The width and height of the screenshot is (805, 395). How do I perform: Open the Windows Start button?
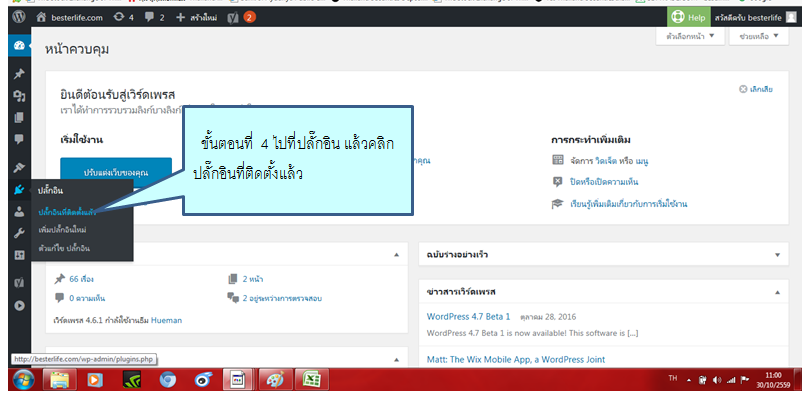[24, 380]
